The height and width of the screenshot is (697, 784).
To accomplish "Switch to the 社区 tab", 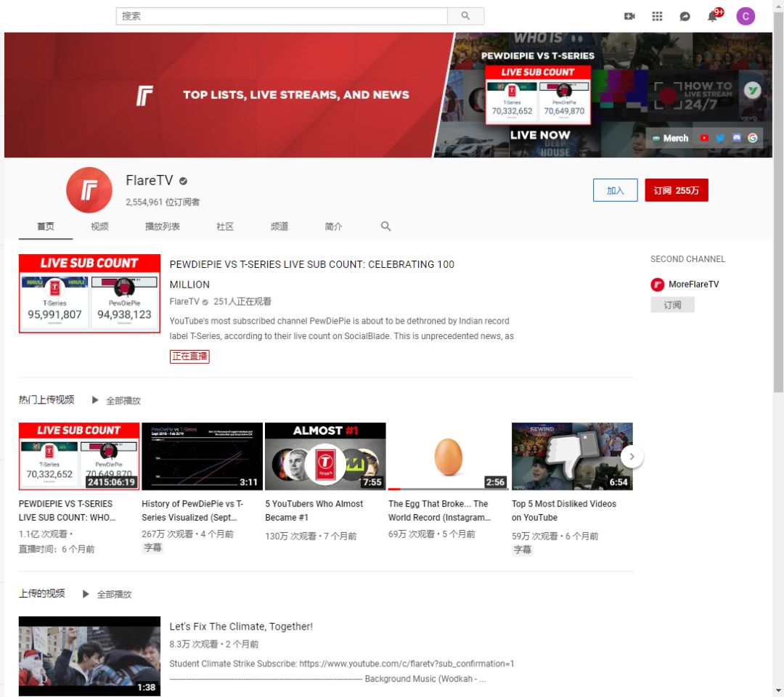I will 224,227.
